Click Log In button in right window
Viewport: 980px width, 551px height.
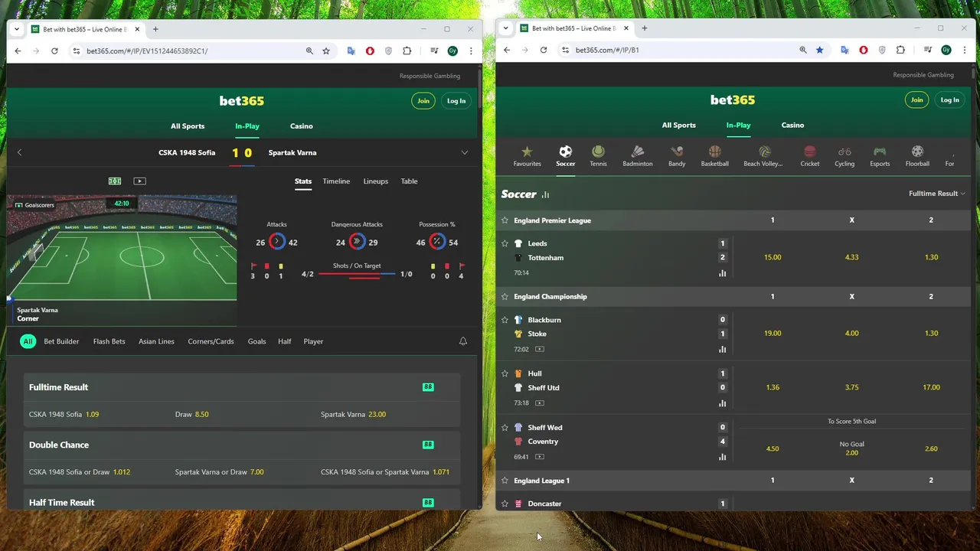click(x=949, y=99)
